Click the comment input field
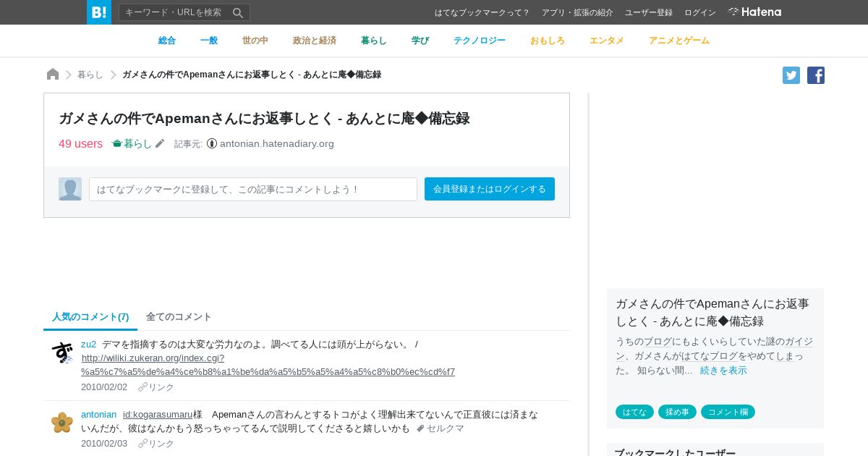The width and height of the screenshot is (868, 456). 253,189
